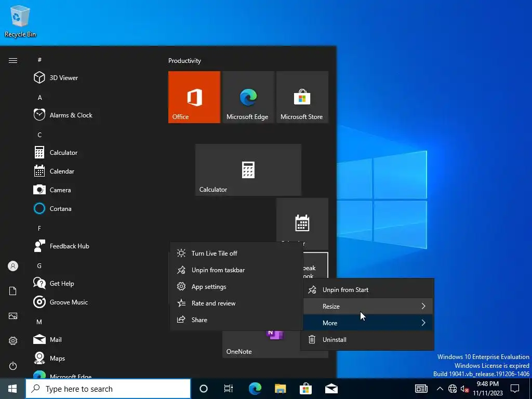Choose Uninstall from context menu
Viewport: 532px width, 399px height.
367,339
